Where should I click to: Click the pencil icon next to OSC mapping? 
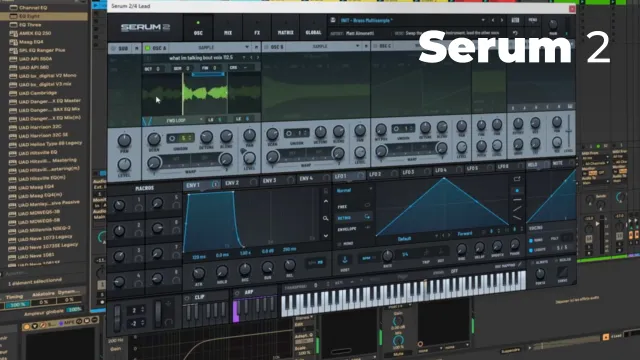tap(520, 265)
